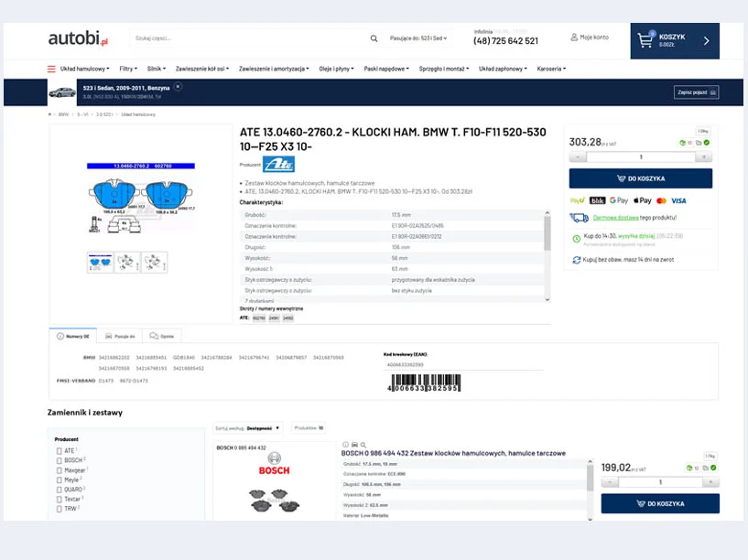Open the Pasujące do vehicle dropdown
748x560 pixels.
click(x=418, y=38)
